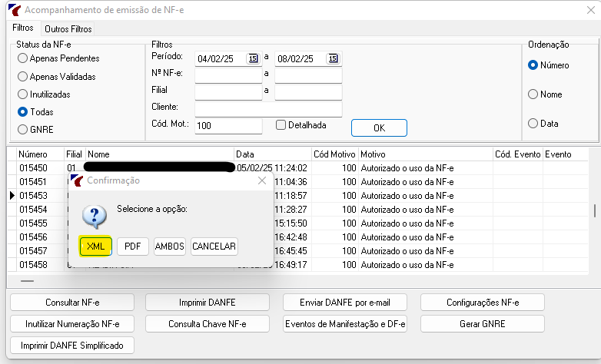Click the app logo in the main title bar

(x=15, y=10)
